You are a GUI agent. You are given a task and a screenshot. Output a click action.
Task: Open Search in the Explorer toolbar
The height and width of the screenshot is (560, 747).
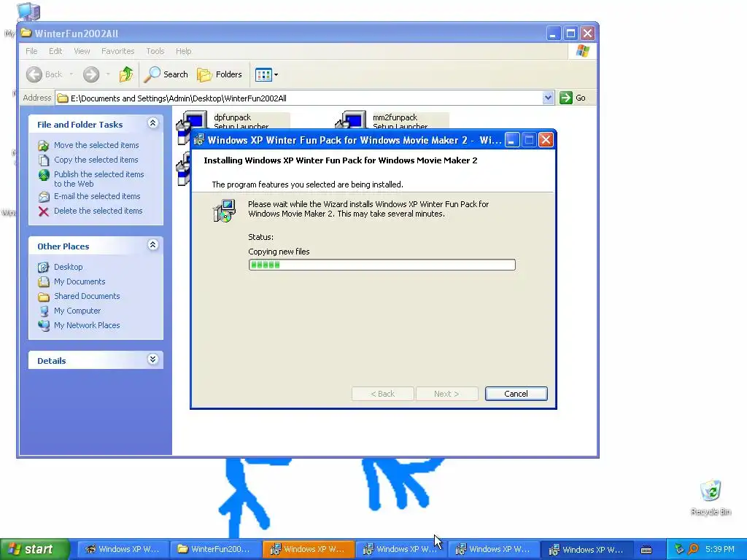pyautogui.click(x=166, y=74)
